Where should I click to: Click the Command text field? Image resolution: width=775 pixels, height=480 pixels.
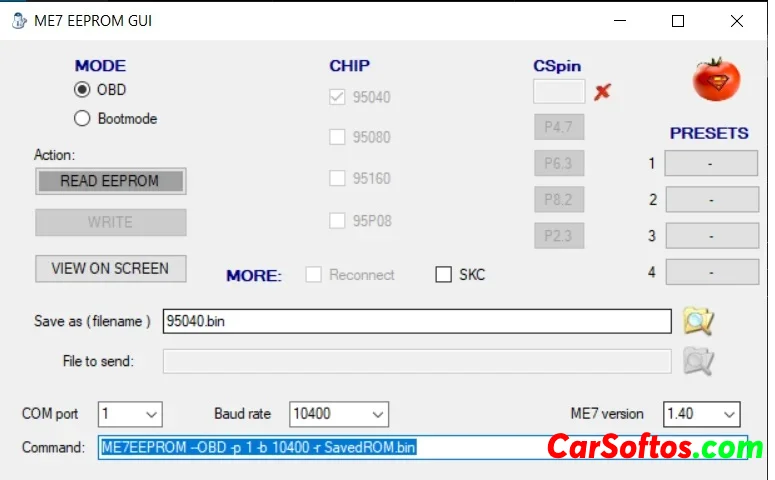click(320, 447)
